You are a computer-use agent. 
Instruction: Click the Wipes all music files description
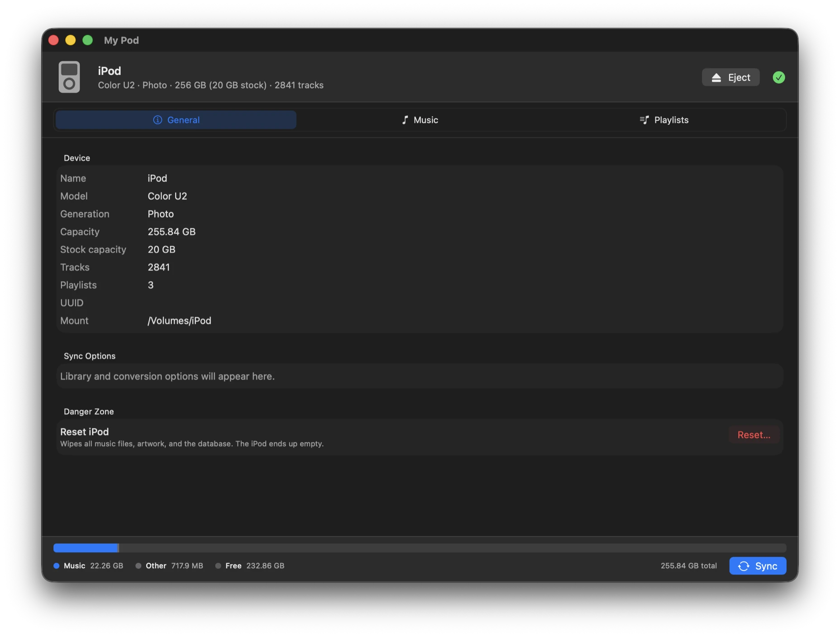coord(192,444)
